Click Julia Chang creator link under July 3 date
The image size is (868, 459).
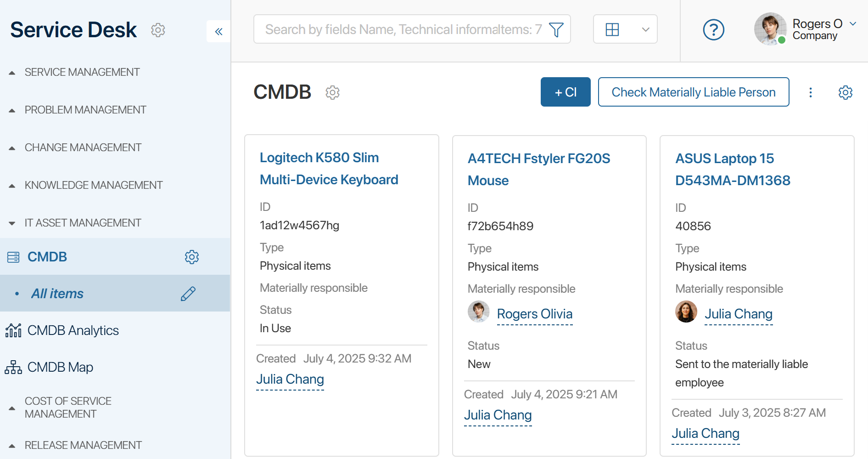706,433
